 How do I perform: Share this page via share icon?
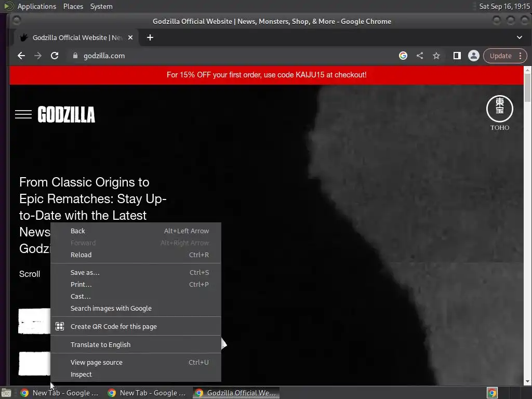tap(420, 56)
